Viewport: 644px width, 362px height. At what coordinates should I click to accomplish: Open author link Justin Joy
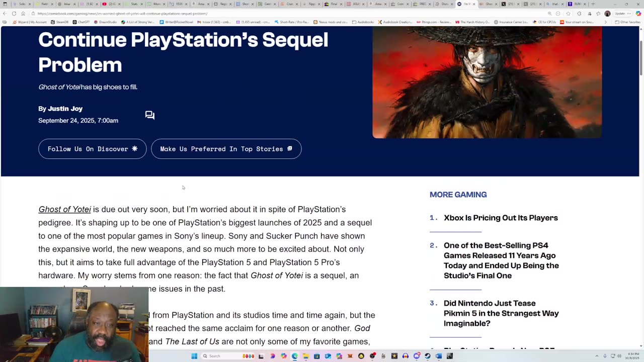click(x=65, y=109)
